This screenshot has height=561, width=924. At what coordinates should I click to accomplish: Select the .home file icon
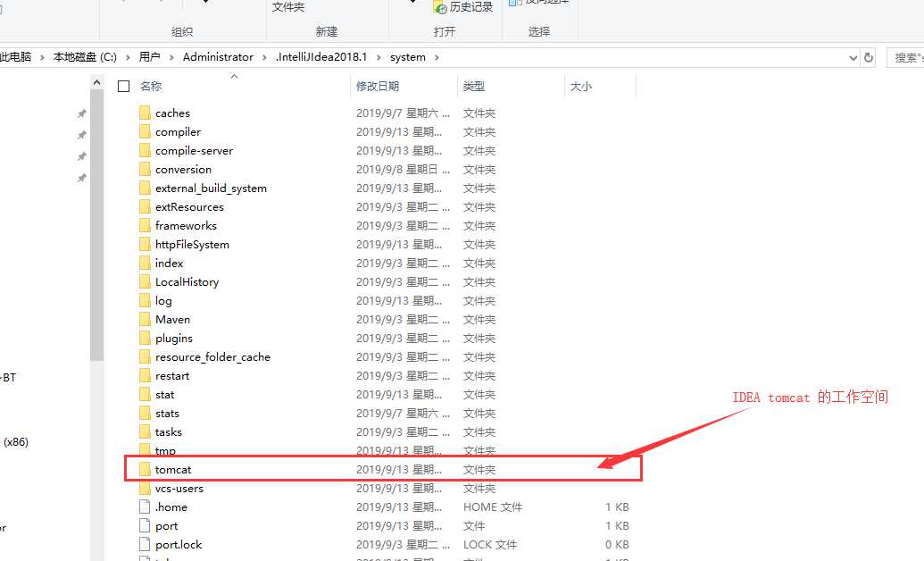coord(145,507)
